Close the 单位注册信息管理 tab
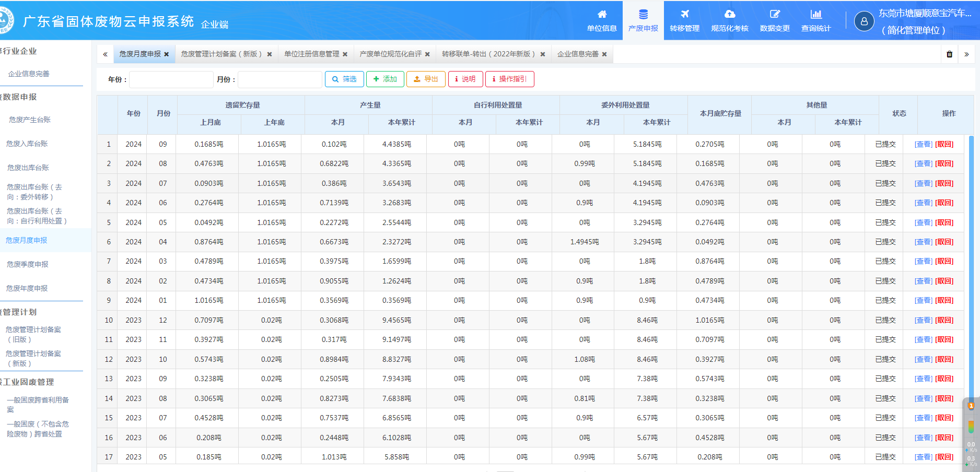 (345, 54)
